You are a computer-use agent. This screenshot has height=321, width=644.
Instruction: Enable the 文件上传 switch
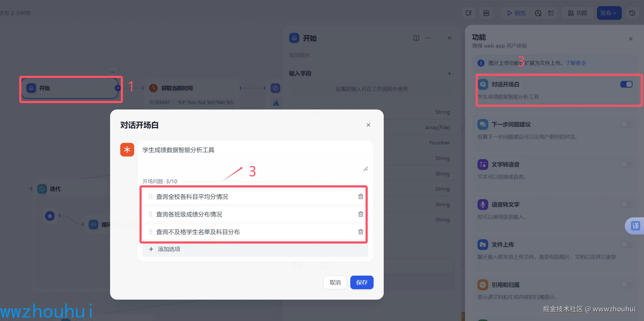[x=626, y=245]
